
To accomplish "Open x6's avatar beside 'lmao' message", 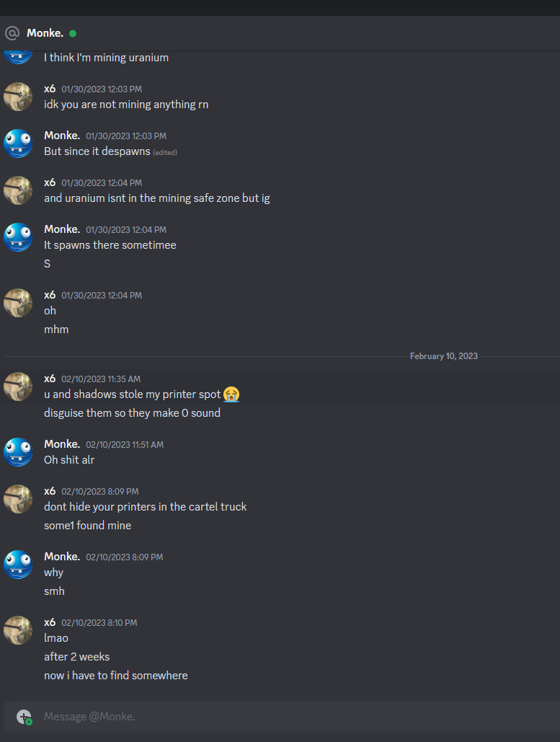I will pos(18,630).
